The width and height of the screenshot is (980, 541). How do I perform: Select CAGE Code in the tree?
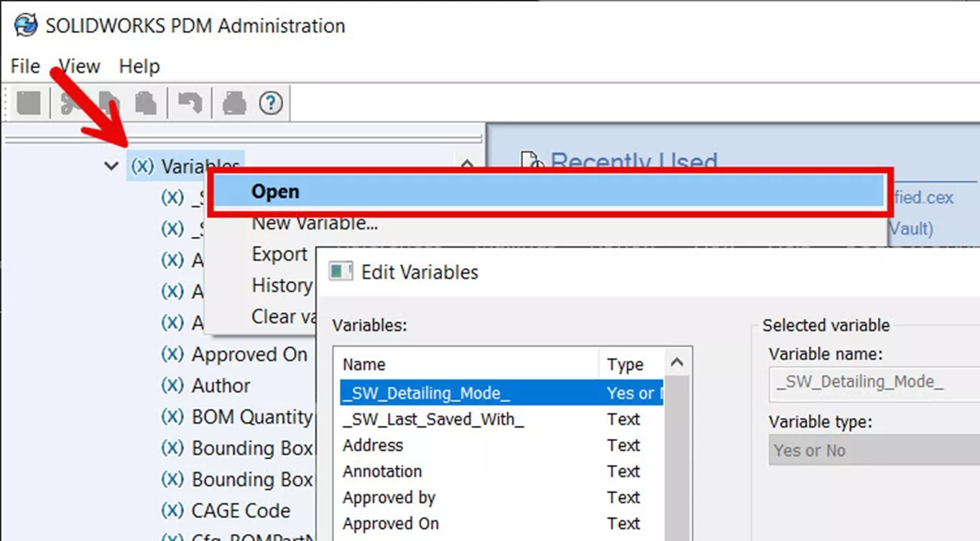pos(241,511)
